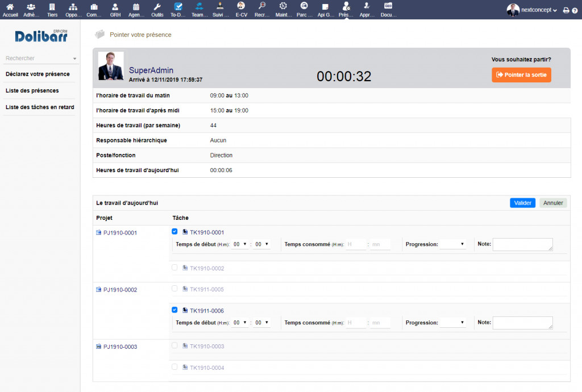
Task: Uncheck task TK1910-0001 checkbox
Action: [x=174, y=232]
